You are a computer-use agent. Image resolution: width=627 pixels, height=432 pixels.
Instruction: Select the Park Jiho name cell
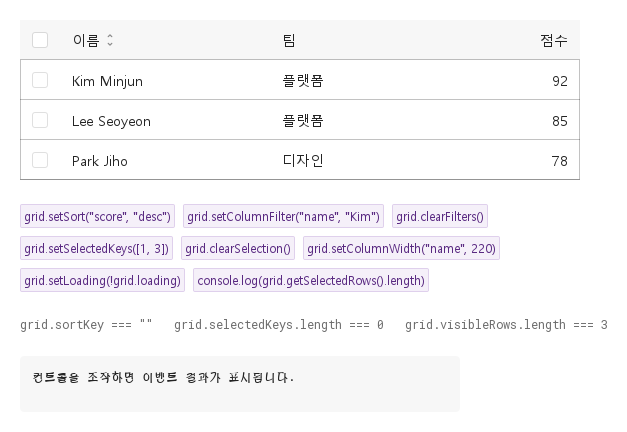tap(100, 161)
